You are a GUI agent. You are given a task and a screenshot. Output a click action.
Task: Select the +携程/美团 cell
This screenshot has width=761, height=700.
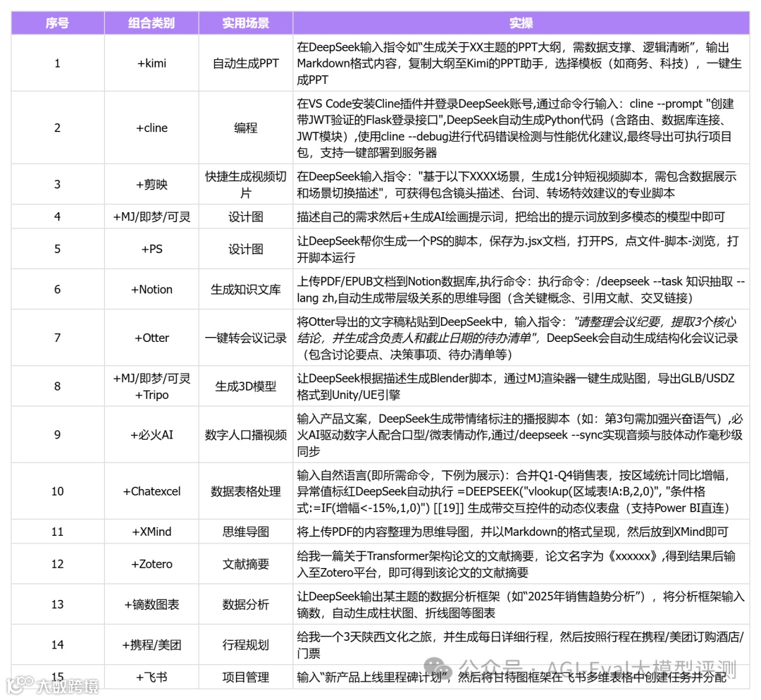coord(151,644)
